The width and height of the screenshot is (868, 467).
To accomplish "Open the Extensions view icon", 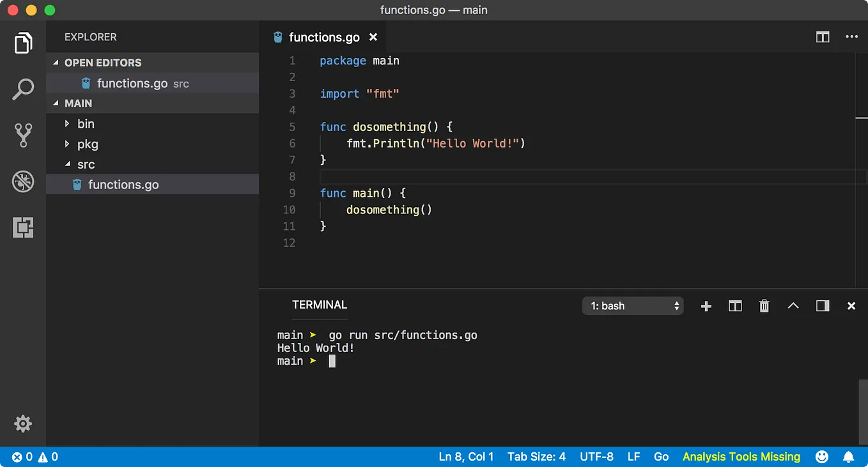I will [x=23, y=227].
